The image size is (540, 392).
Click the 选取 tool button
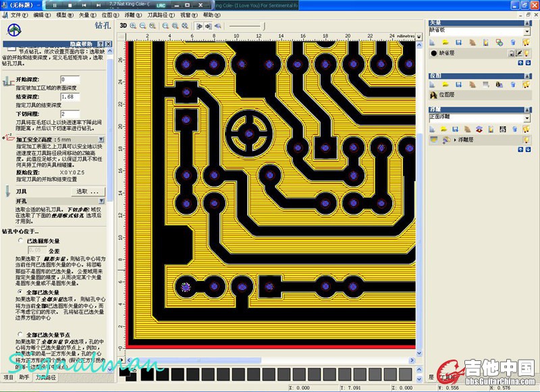tap(89, 192)
